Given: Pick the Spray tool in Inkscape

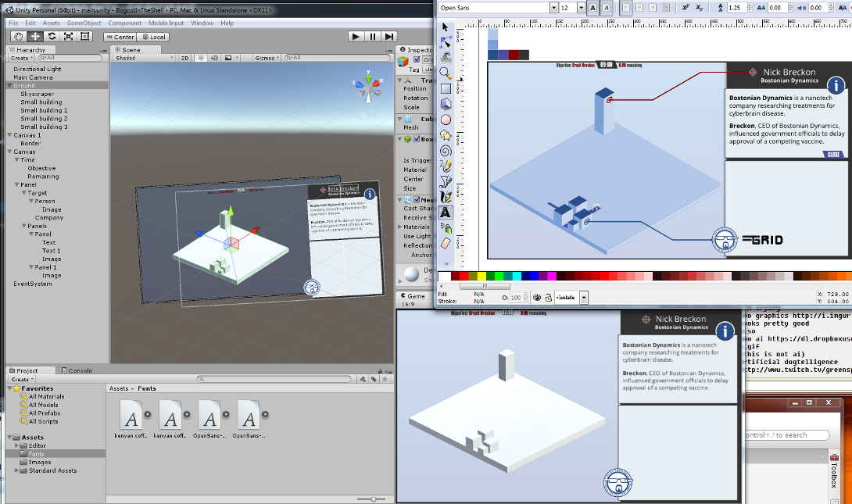Looking at the screenshot, I should (x=446, y=228).
